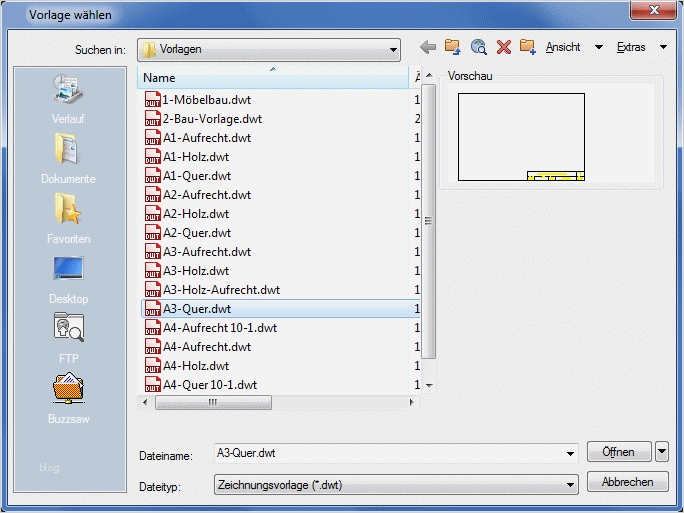Select file A3-Holz.dwt

[x=280, y=270]
